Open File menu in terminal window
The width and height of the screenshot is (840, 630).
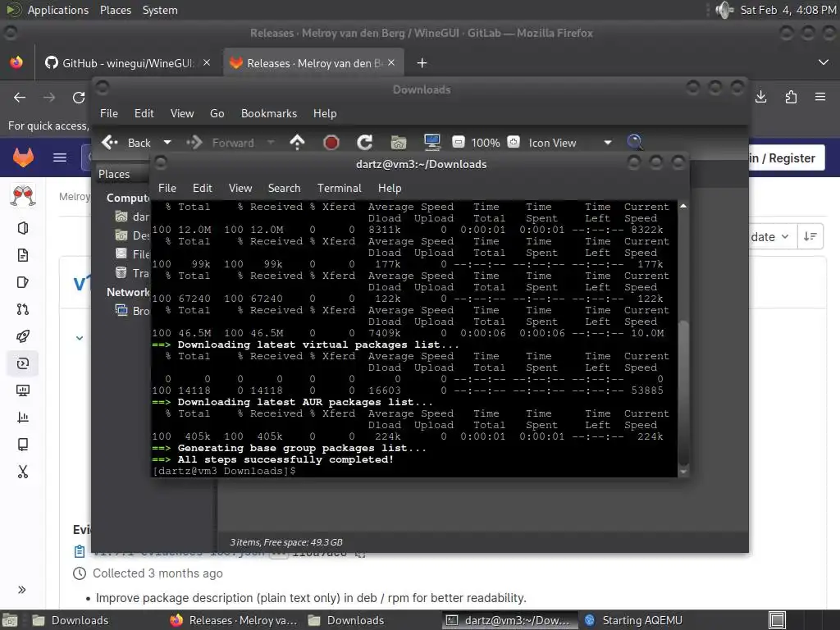(167, 188)
